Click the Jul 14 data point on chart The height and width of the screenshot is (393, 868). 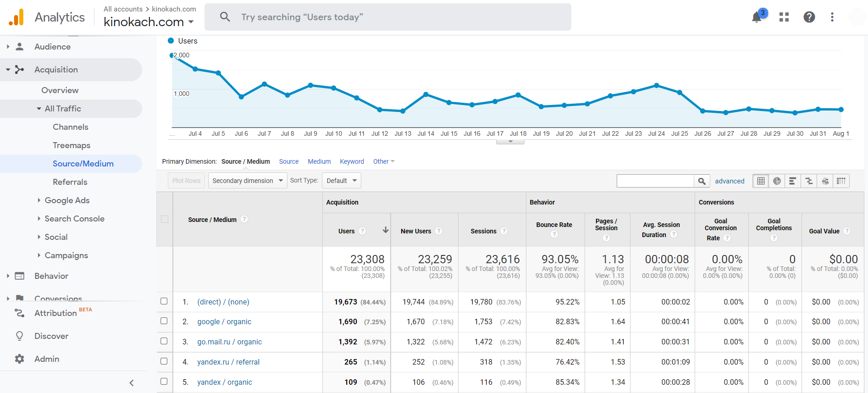426,94
